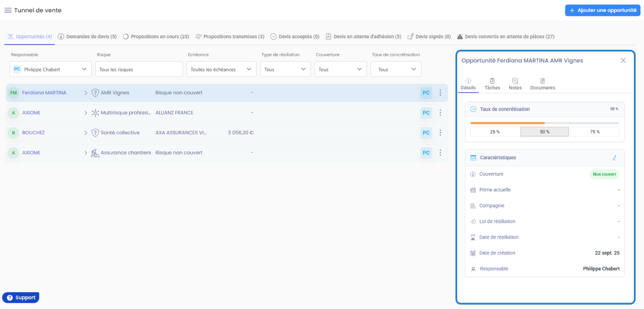The image size is (644, 309).
Task: Select the Détails tab in the panel
Action: click(468, 84)
